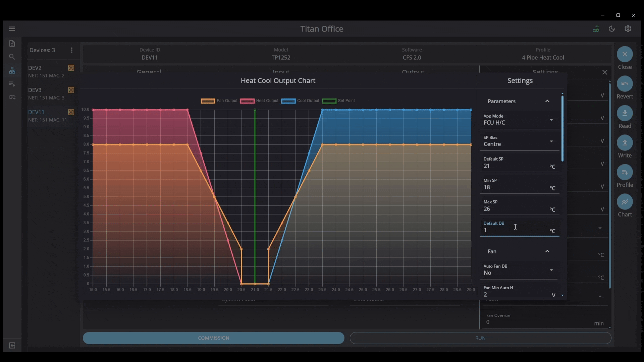This screenshot has width=644, height=362.
Task: Click the COMMISSION button
Action: [213, 338]
